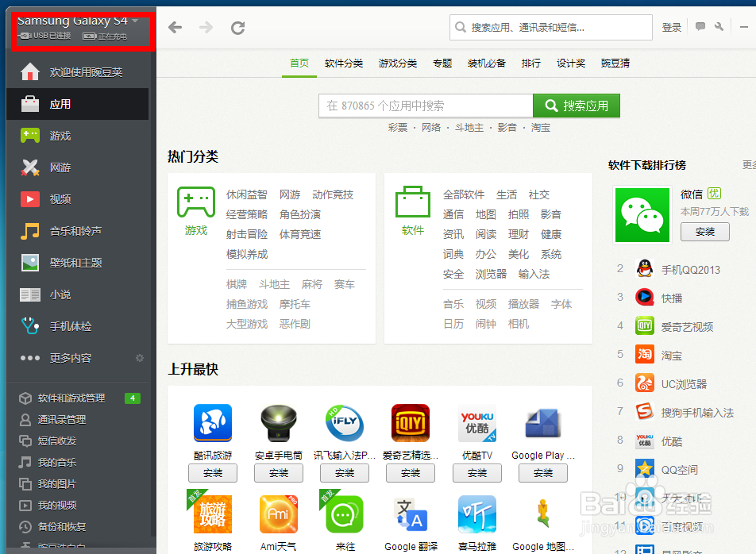Screen dimensions: 756x554
Task: Install Google Play
Action: pyautogui.click(x=543, y=473)
